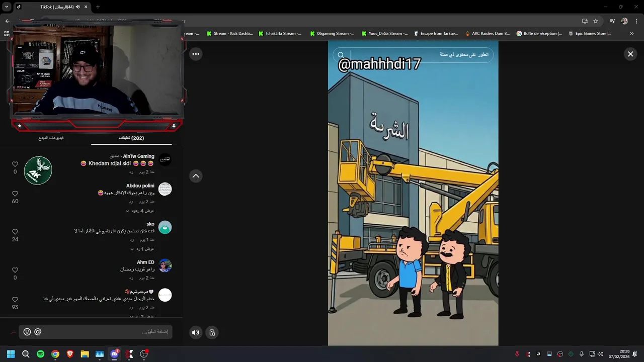Viewport: 644px width, 362px height.
Task: Expand 1 reply under sko comment
Action: 142,249
